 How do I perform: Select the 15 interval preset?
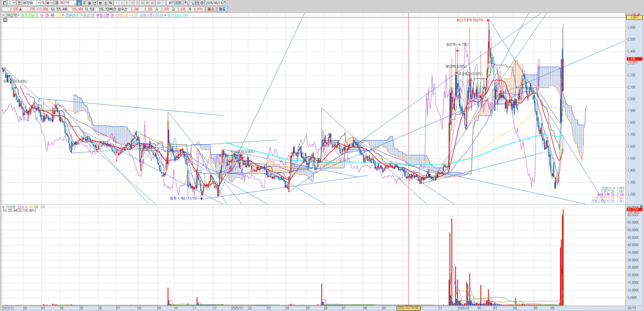click(x=137, y=3)
